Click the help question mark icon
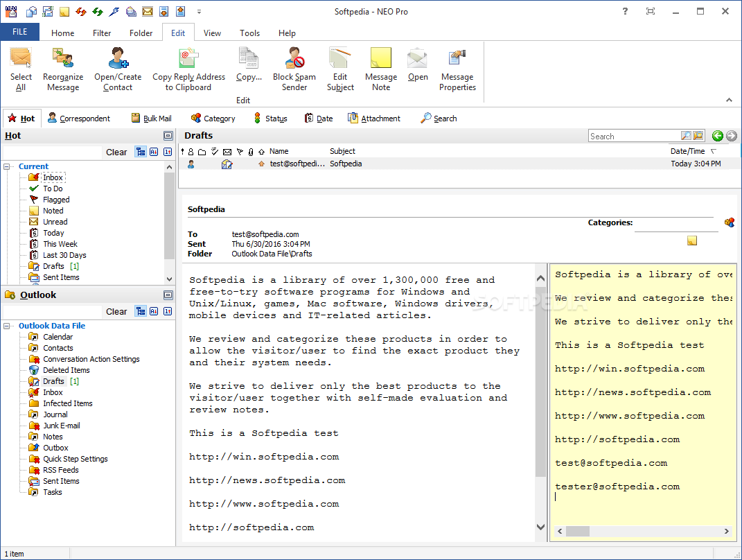 click(625, 11)
